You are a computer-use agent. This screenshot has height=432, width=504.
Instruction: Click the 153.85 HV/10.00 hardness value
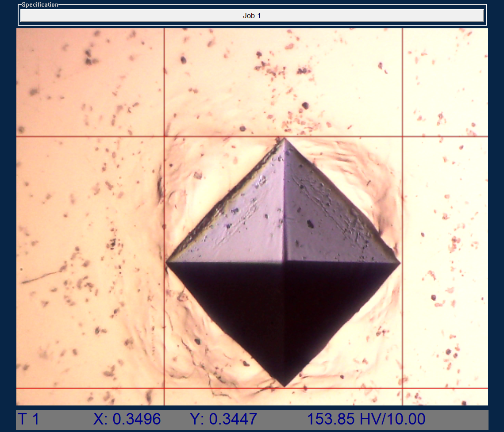pos(366,419)
